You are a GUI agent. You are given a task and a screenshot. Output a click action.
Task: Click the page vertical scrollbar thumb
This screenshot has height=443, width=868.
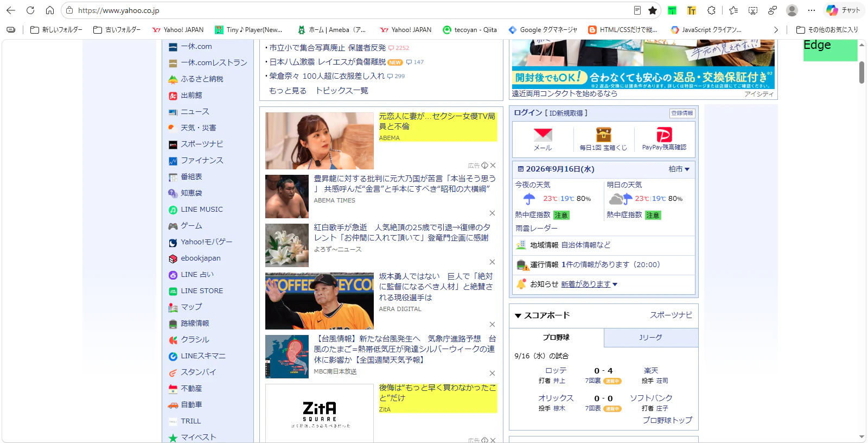coord(861,72)
